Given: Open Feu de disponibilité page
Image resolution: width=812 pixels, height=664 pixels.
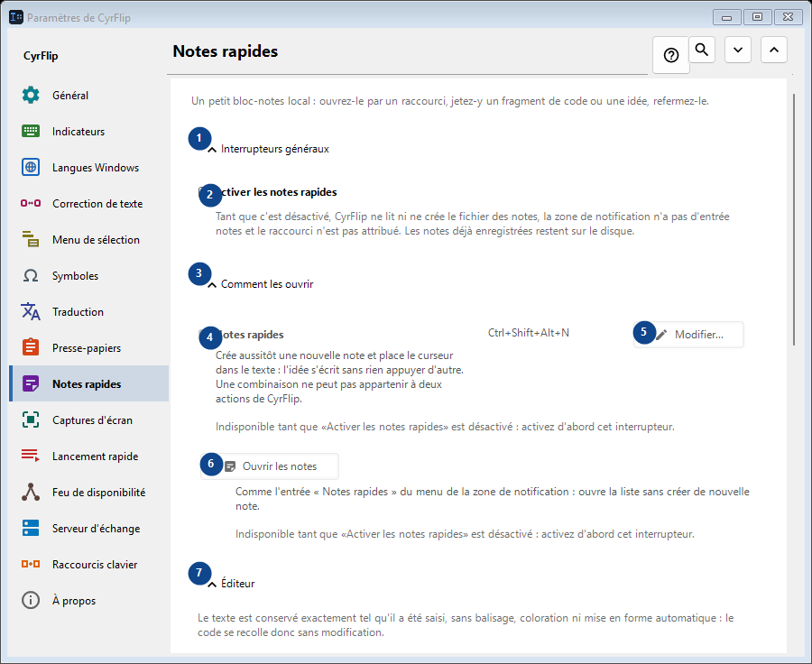Looking at the screenshot, I should pyautogui.click(x=89, y=493).
